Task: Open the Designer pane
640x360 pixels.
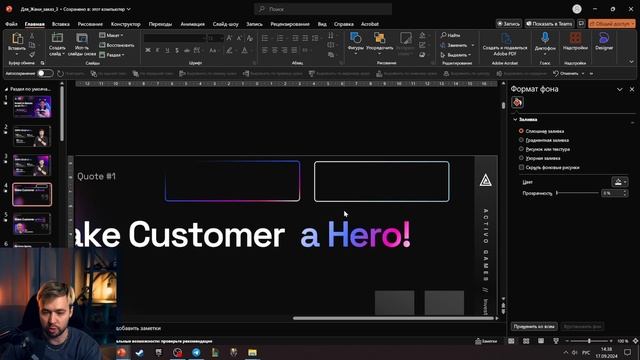Action: click(604, 41)
